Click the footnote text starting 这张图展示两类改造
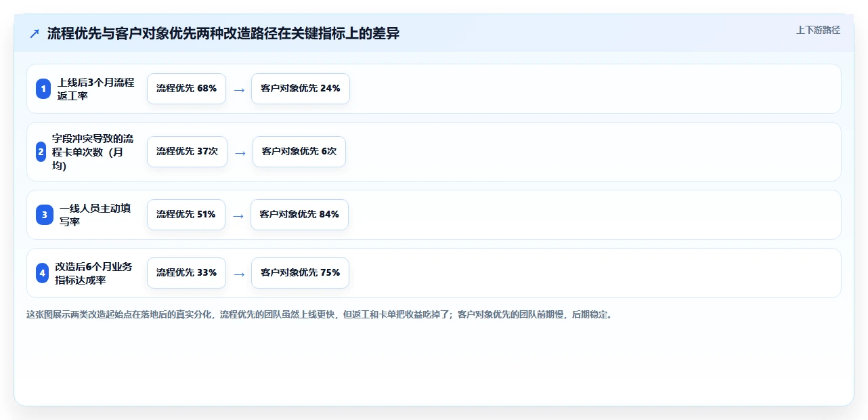Viewport: 868px width, 420px height. (x=320, y=315)
